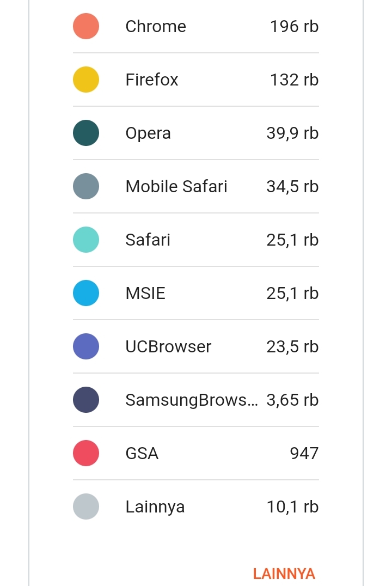Click the turquoise Safari color dot
This screenshot has width=392, height=586.
(86, 240)
